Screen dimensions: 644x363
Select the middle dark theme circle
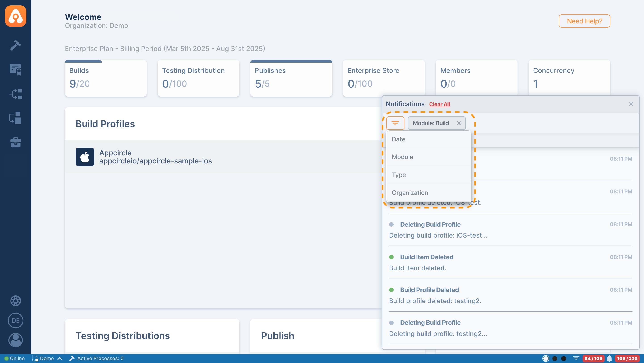coord(555,358)
